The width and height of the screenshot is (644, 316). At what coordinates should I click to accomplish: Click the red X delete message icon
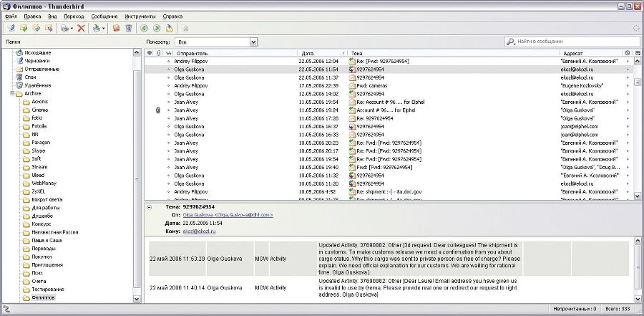click(81, 28)
